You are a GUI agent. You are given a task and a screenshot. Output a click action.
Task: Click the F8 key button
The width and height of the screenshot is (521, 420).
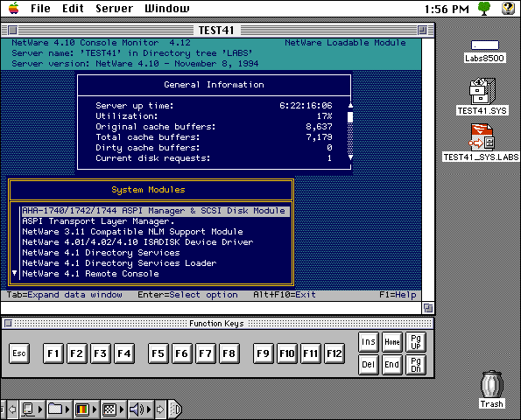229,353
